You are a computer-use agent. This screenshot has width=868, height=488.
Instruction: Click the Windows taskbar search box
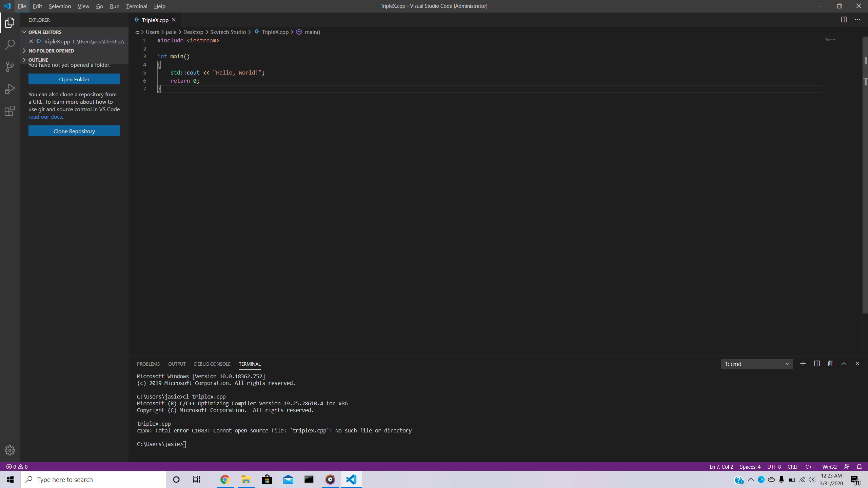coord(93,480)
